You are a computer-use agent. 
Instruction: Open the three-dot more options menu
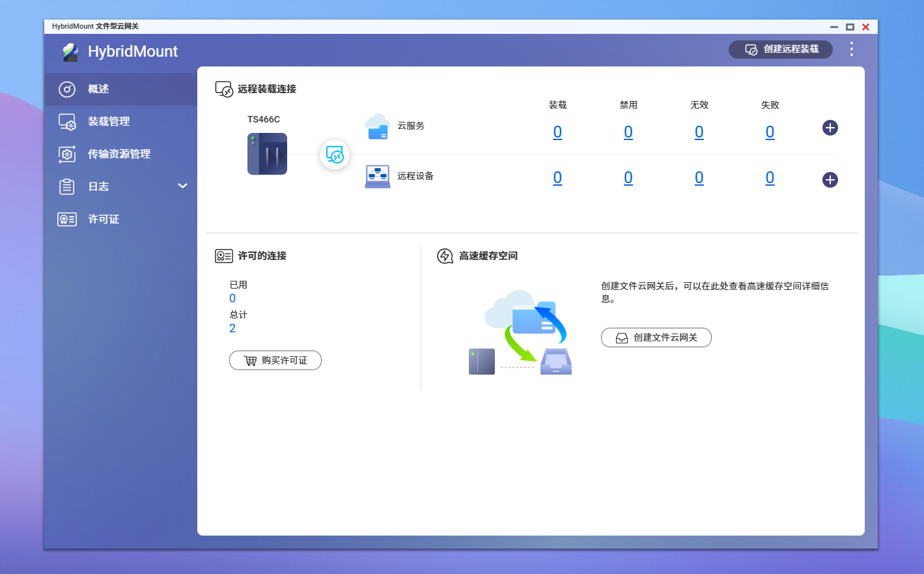[851, 50]
